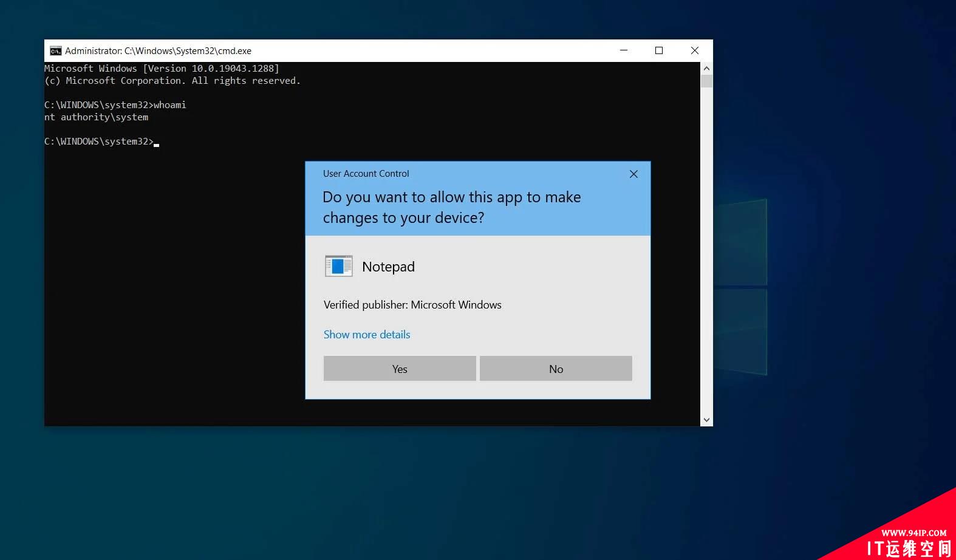
Task: Click scroll up arrow in cmd window
Action: pos(706,68)
